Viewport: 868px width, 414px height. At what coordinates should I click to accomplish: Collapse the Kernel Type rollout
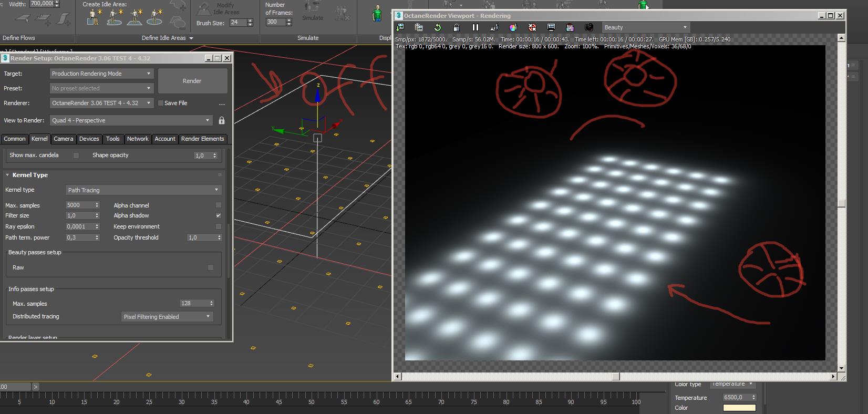(x=7, y=175)
